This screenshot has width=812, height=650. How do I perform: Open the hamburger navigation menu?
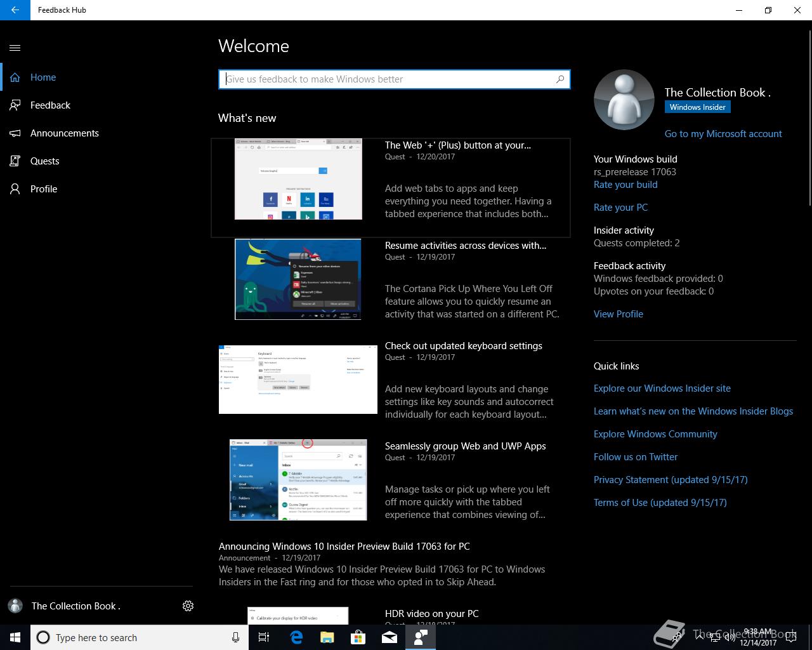click(15, 48)
